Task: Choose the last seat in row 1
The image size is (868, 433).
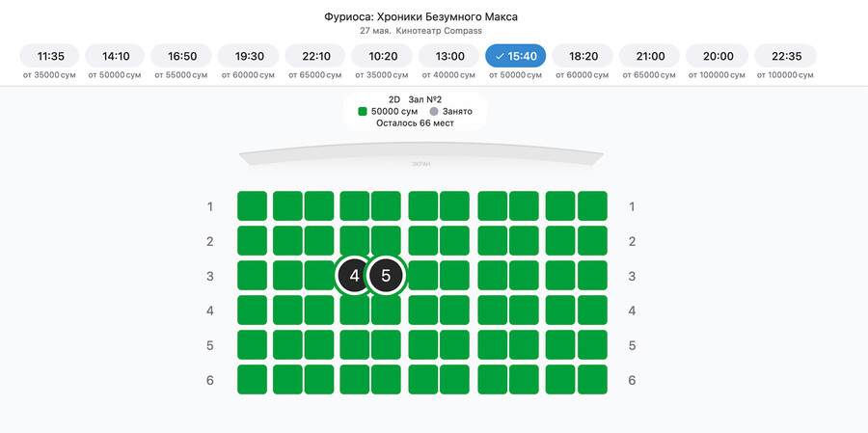Action: pyautogui.click(x=592, y=206)
